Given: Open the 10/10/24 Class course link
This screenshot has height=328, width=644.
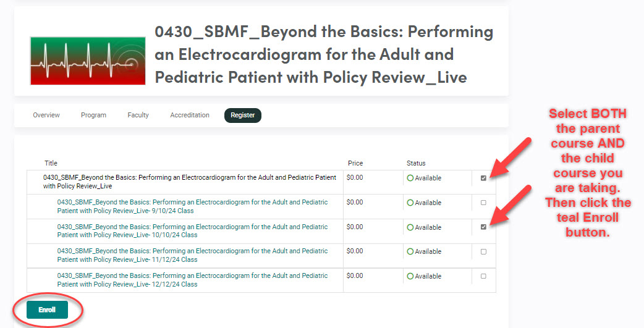Looking at the screenshot, I should 192,231.
